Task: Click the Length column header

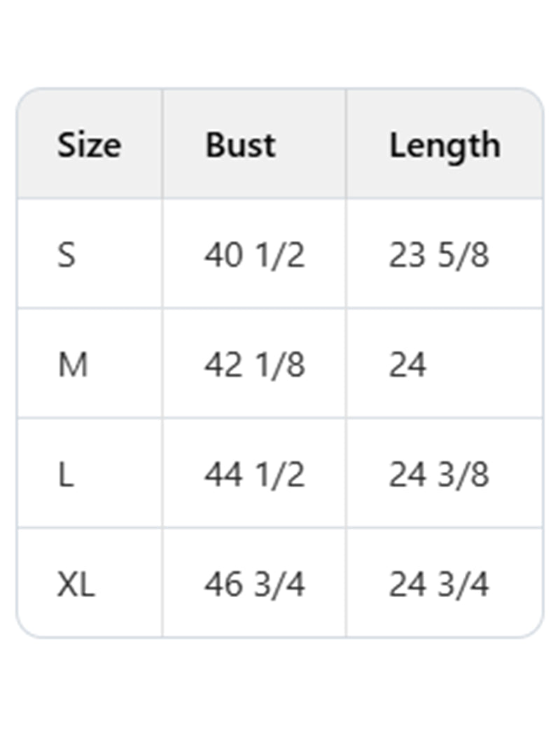Action: [444, 145]
